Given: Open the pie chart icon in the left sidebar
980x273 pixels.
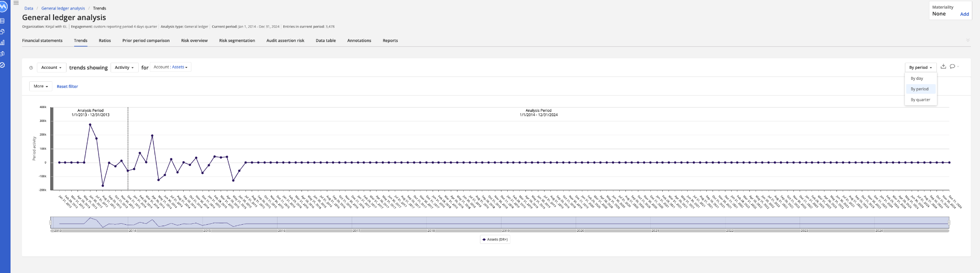Looking at the screenshot, I should tap(2, 32).
